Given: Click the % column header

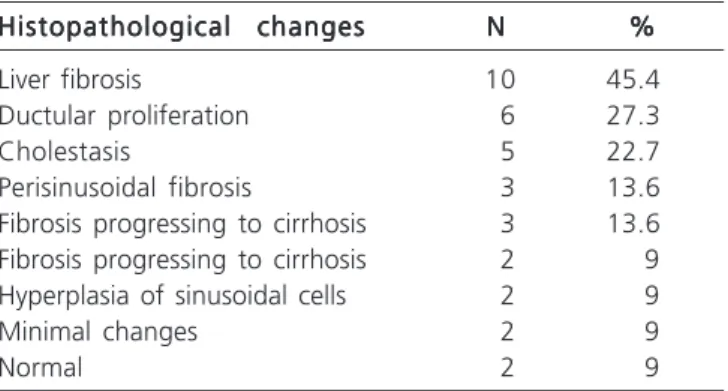Looking at the screenshot, I should pos(642,26).
